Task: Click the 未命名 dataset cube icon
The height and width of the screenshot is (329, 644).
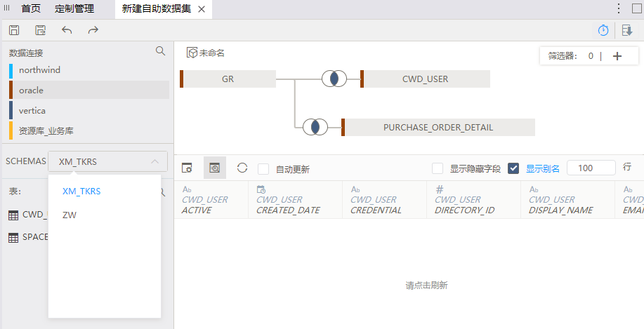Action: click(192, 53)
